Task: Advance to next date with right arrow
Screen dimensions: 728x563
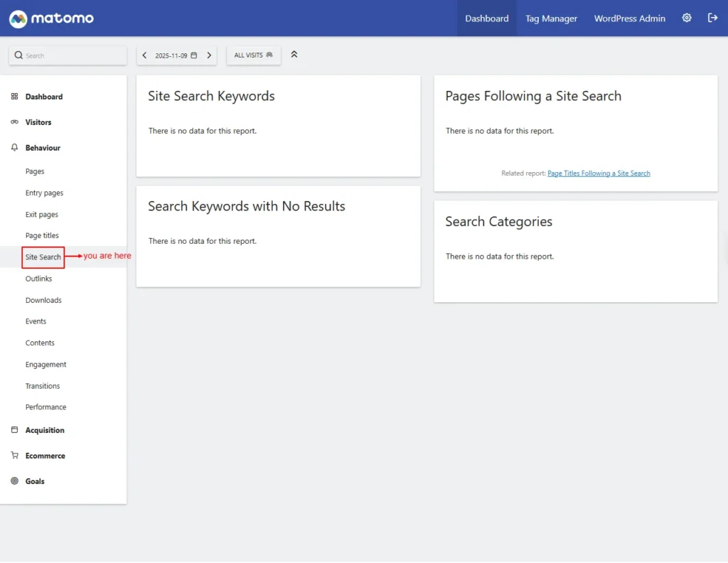Action: [209, 55]
